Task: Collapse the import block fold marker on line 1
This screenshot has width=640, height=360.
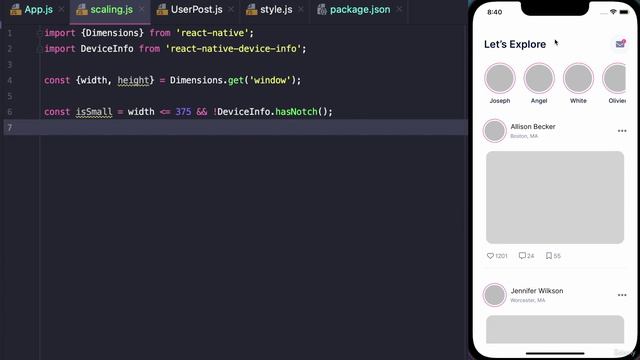Action: [40, 33]
